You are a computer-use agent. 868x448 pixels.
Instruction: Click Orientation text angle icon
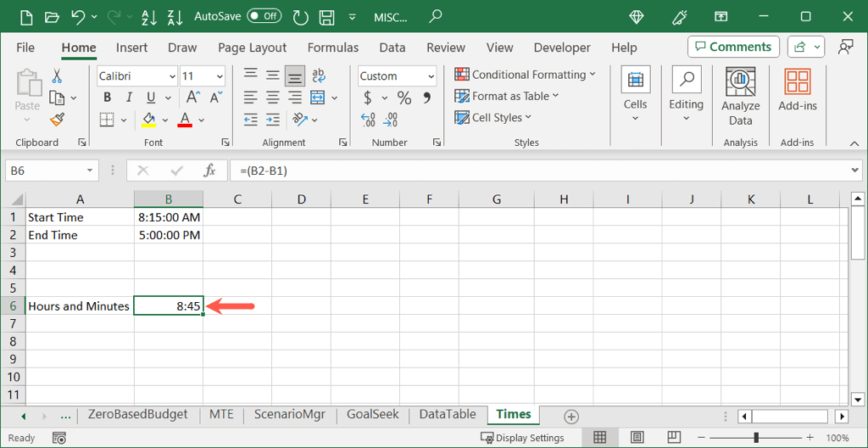click(x=299, y=119)
